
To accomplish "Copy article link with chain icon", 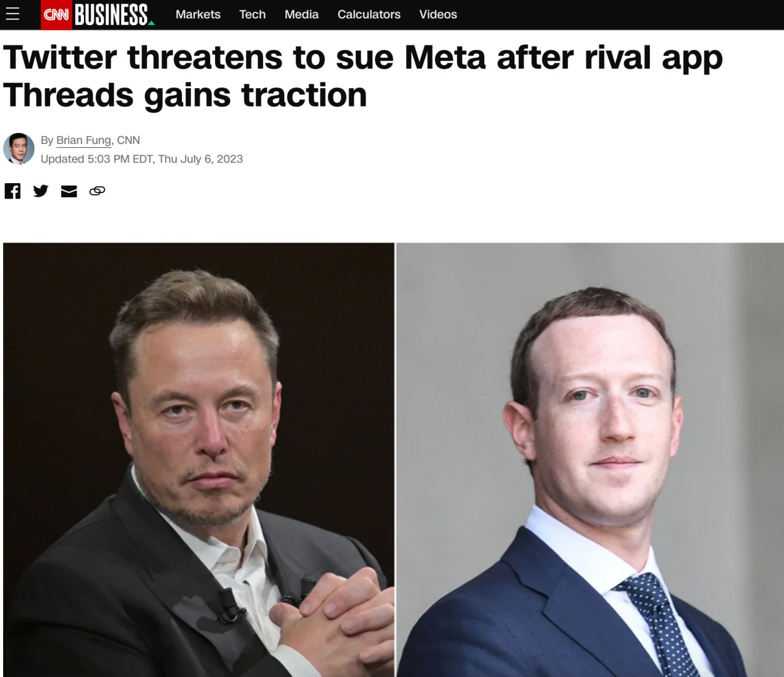I will (x=97, y=191).
